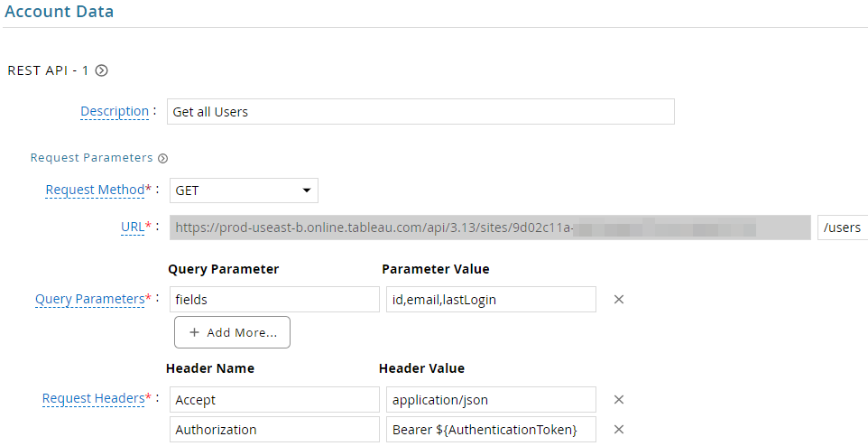Edit the 'Accept' header name box
Screen dimensions: 868x446
tap(274, 399)
